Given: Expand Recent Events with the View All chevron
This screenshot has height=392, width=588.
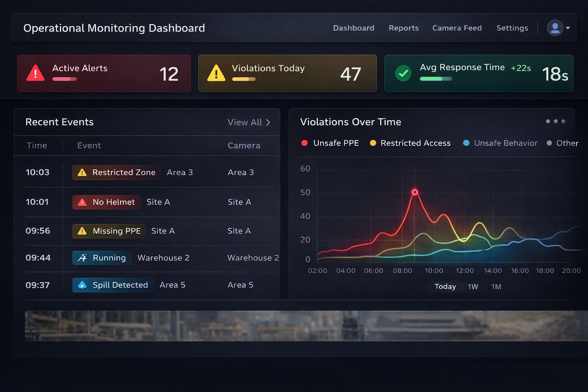Looking at the screenshot, I should point(268,122).
